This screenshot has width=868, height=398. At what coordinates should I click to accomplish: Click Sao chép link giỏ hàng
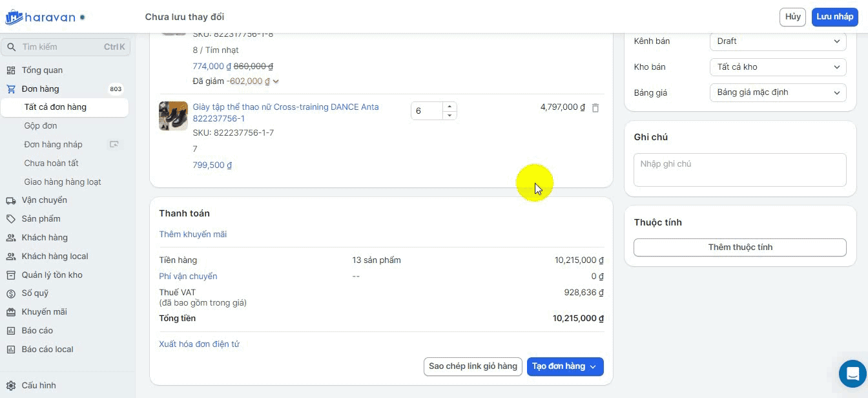[473, 366]
